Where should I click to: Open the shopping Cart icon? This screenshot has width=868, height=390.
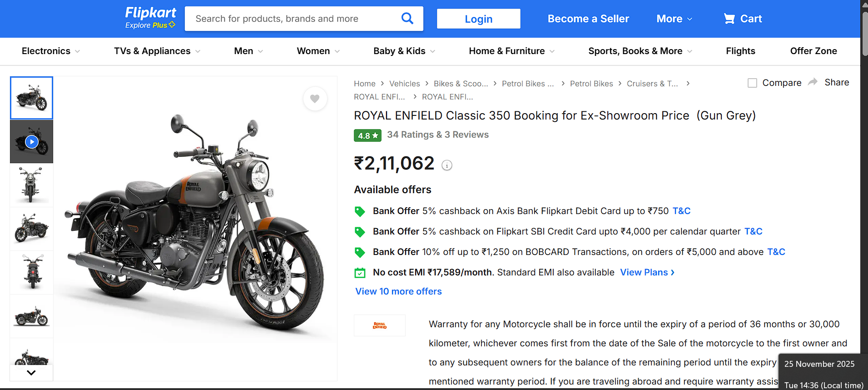[729, 19]
